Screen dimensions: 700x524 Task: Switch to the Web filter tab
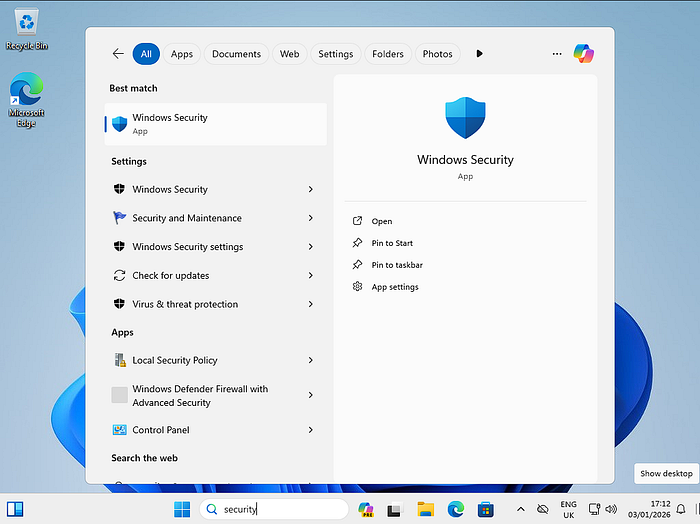tap(289, 54)
